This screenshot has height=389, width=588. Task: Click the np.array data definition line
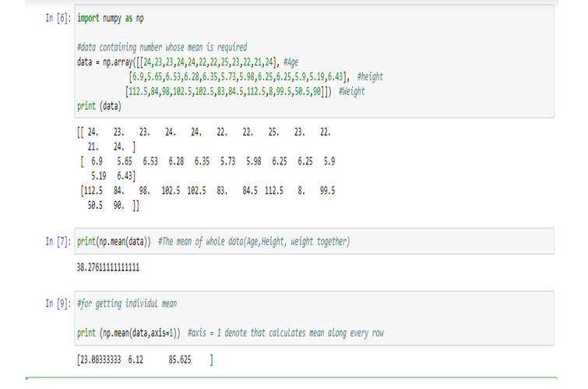point(188,62)
